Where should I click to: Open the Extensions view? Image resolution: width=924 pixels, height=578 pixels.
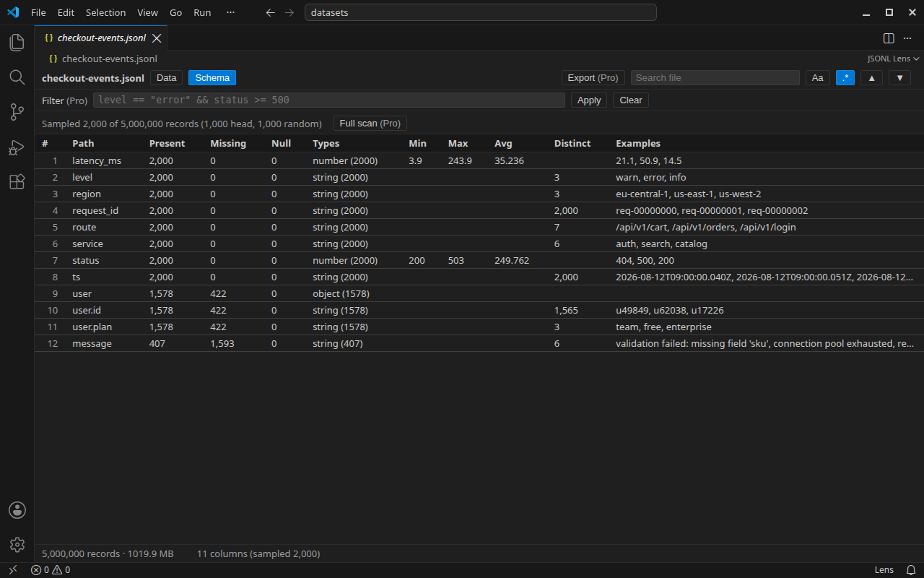click(x=17, y=181)
